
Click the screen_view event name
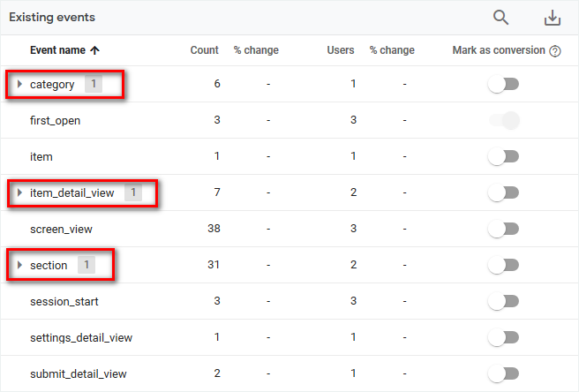tap(61, 229)
